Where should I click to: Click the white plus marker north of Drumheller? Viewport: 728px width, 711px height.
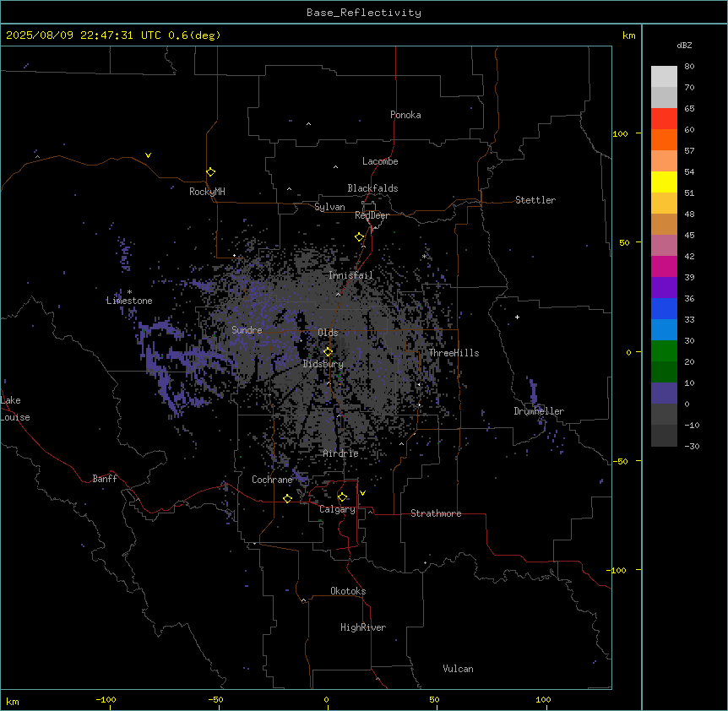click(x=517, y=317)
